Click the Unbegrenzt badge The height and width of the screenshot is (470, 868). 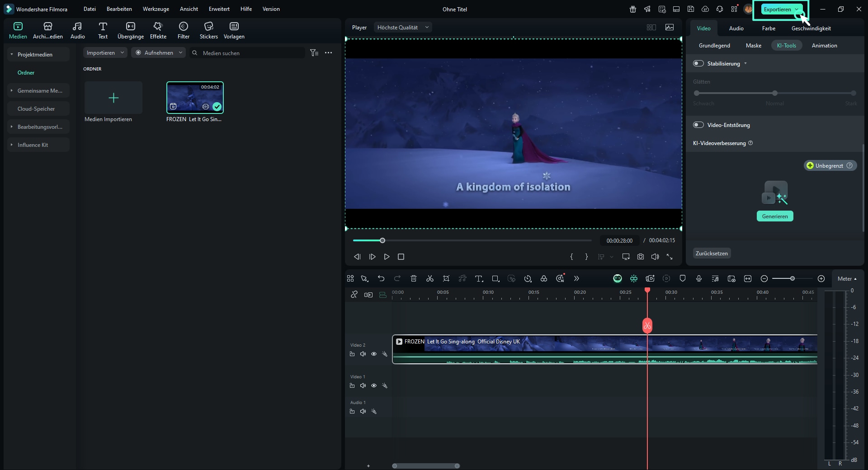(x=830, y=165)
